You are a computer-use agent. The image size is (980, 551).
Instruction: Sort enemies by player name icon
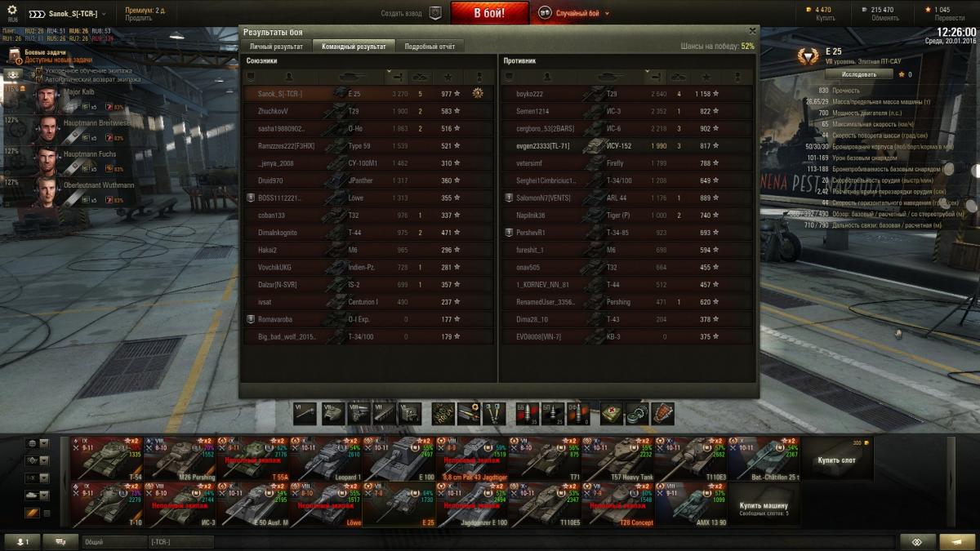[x=546, y=77]
